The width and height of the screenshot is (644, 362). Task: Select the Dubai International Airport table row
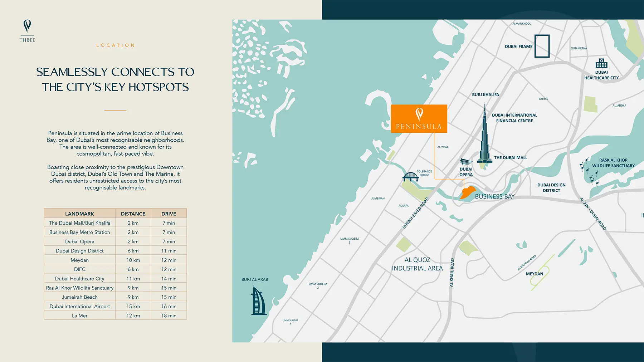point(79,307)
